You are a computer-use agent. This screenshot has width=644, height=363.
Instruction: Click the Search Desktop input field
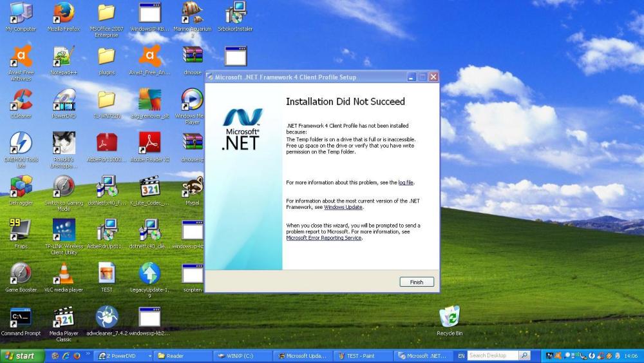click(x=493, y=355)
